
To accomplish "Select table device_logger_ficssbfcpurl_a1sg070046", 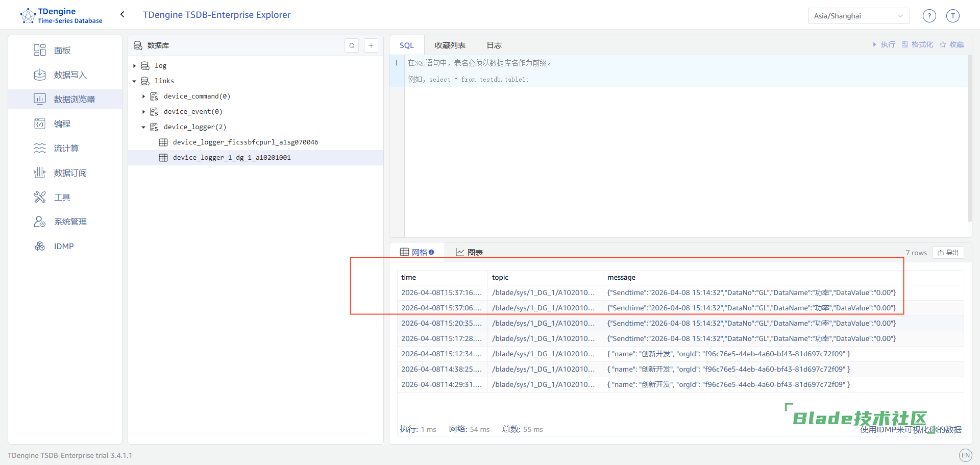I will (245, 142).
